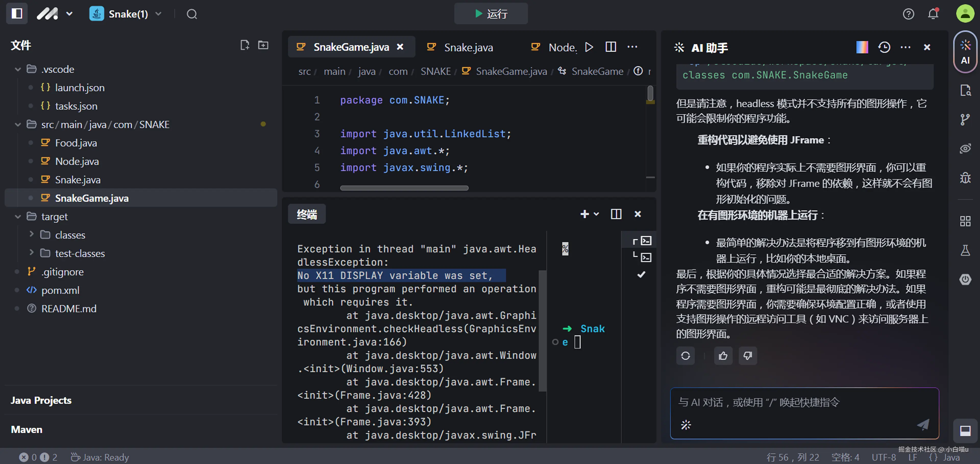The image size is (980, 464).
Task: Toggle the left sidebar panel visibility
Action: click(17, 14)
